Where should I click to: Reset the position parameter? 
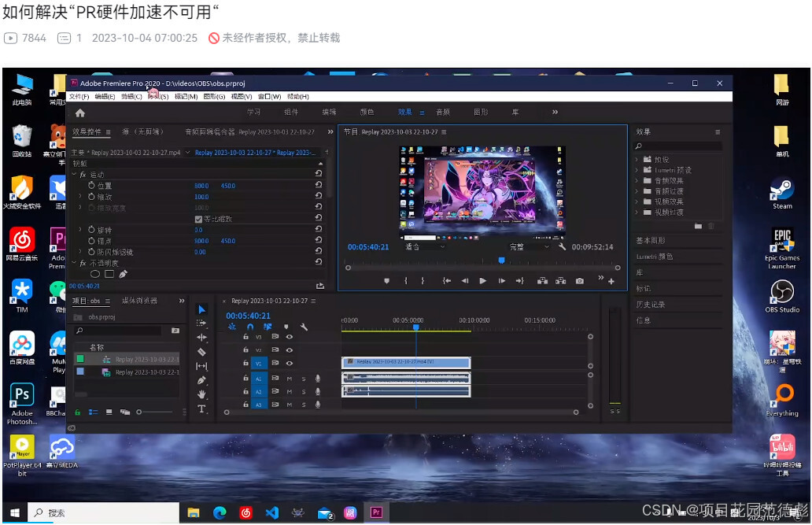tap(319, 185)
